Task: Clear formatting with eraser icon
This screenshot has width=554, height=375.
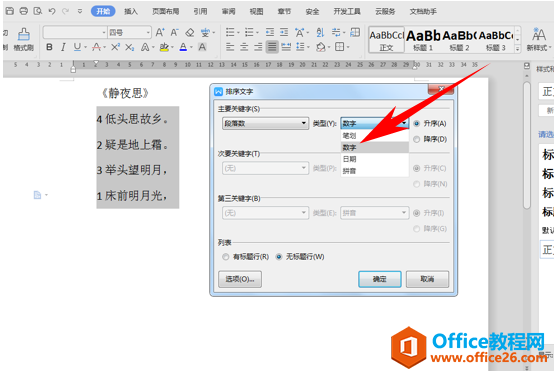Action: [x=190, y=33]
